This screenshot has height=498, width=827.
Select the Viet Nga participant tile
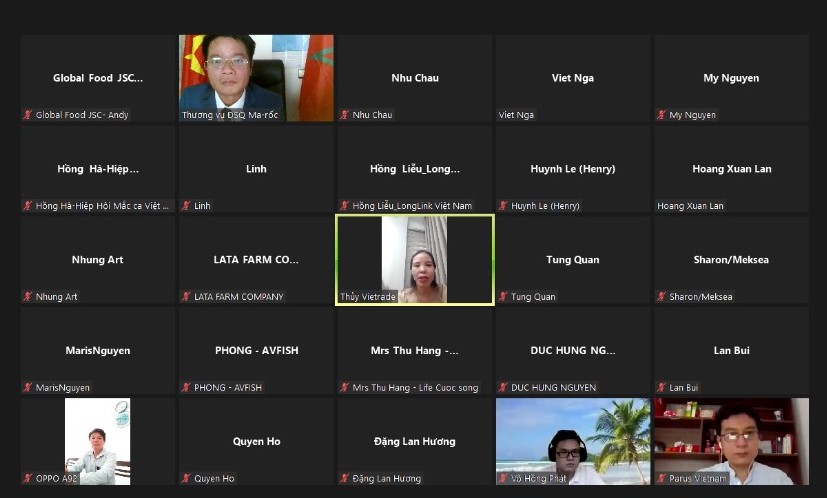[x=572, y=78]
